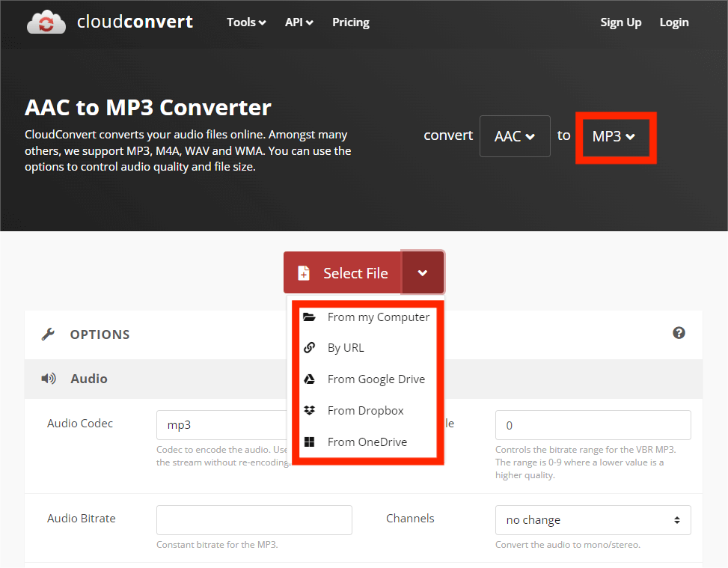Screen dimensions: 728x568
Task: Click the OPTIONS heading text
Action: click(x=100, y=335)
